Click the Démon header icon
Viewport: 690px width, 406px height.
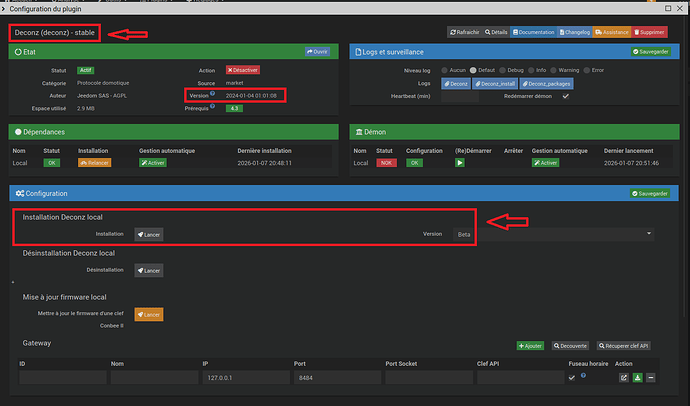[359, 132]
